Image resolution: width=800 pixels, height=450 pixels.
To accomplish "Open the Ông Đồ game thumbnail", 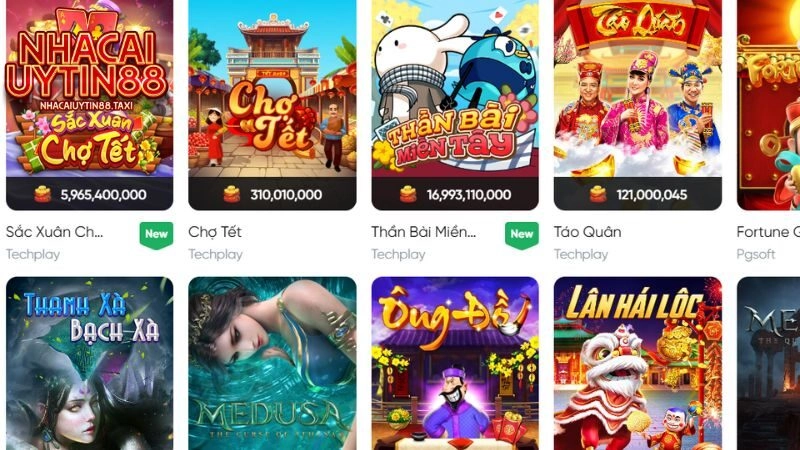I will click(x=455, y=363).
